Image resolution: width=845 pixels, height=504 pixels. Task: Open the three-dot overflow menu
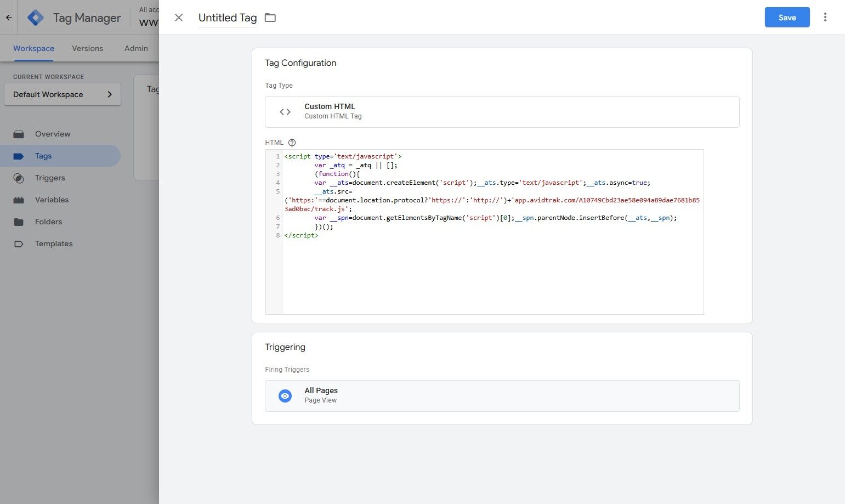click(825, 17)
